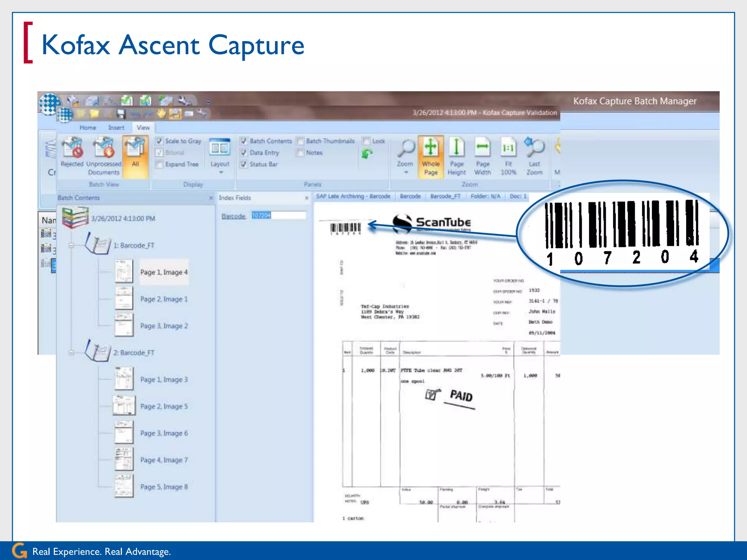Select Unprocessed Documents batch view

104,156
